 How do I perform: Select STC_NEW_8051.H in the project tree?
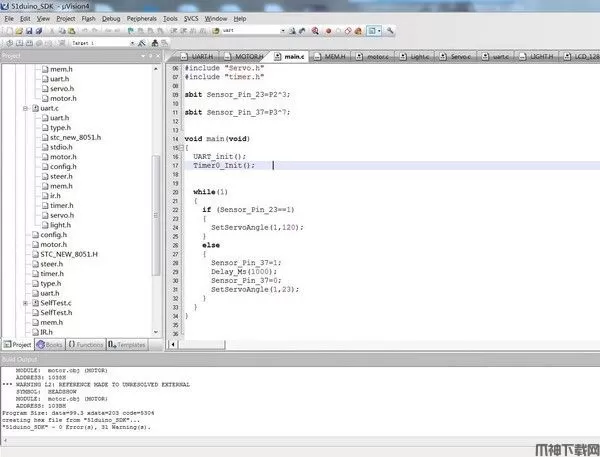[x=68, y=254]
